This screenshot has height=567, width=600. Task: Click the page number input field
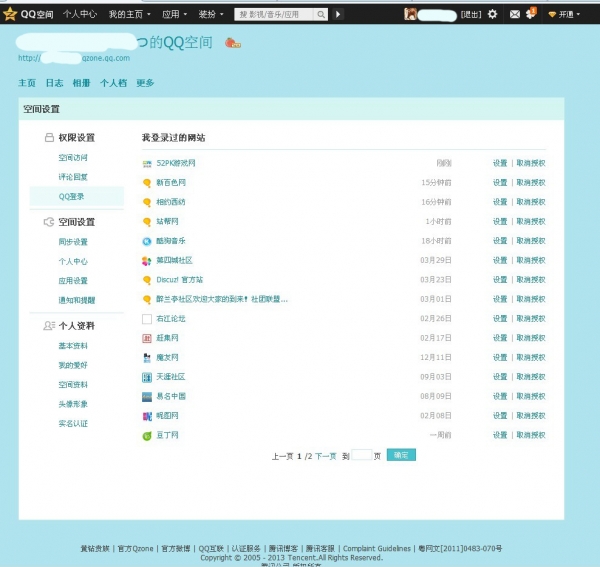361,455
